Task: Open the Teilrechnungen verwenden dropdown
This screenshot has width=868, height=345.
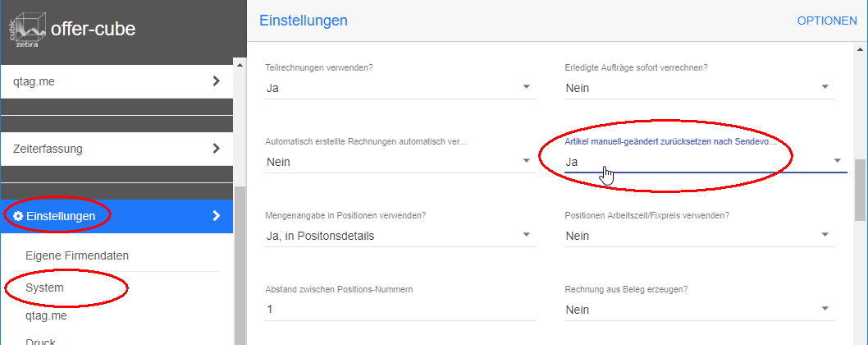Action: 526,87
